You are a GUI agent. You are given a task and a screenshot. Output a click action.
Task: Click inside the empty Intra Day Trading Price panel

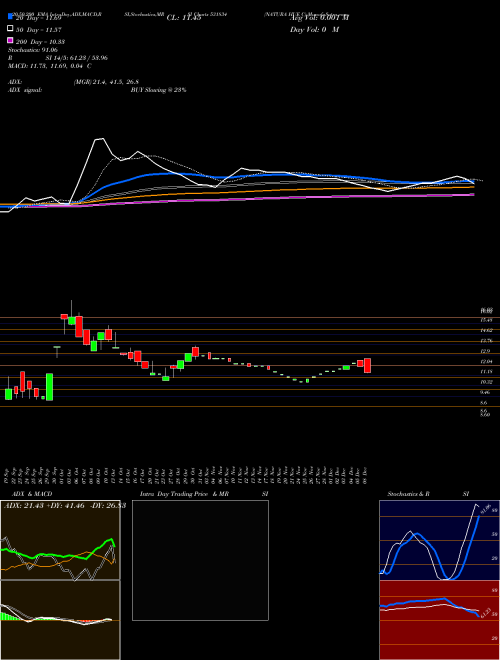pyautogui.click(x=200, y=560)
